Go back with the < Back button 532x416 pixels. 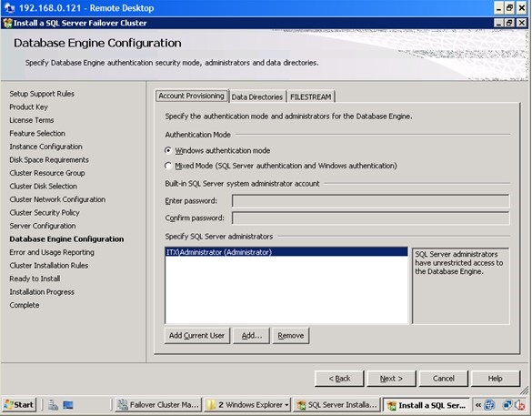339,379
